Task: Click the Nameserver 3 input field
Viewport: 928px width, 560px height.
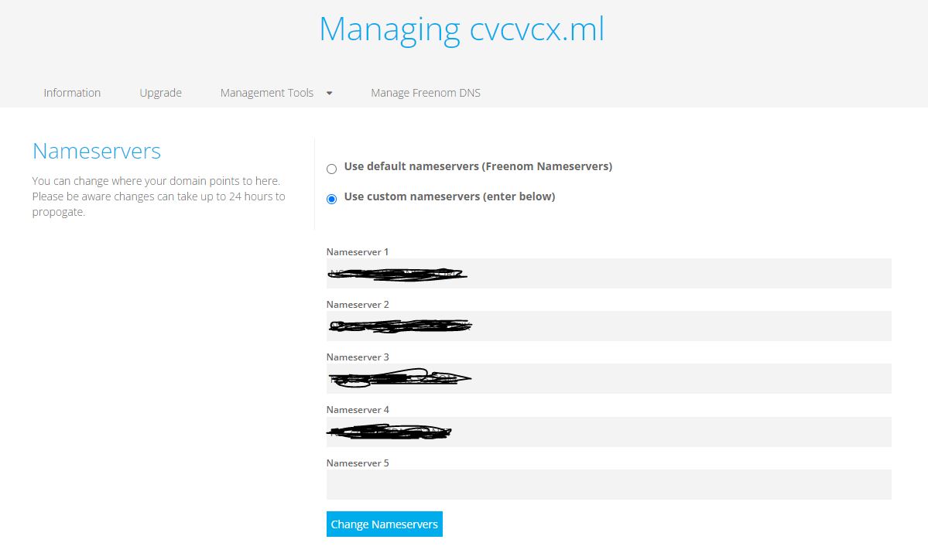Action: tap(608, 378)
